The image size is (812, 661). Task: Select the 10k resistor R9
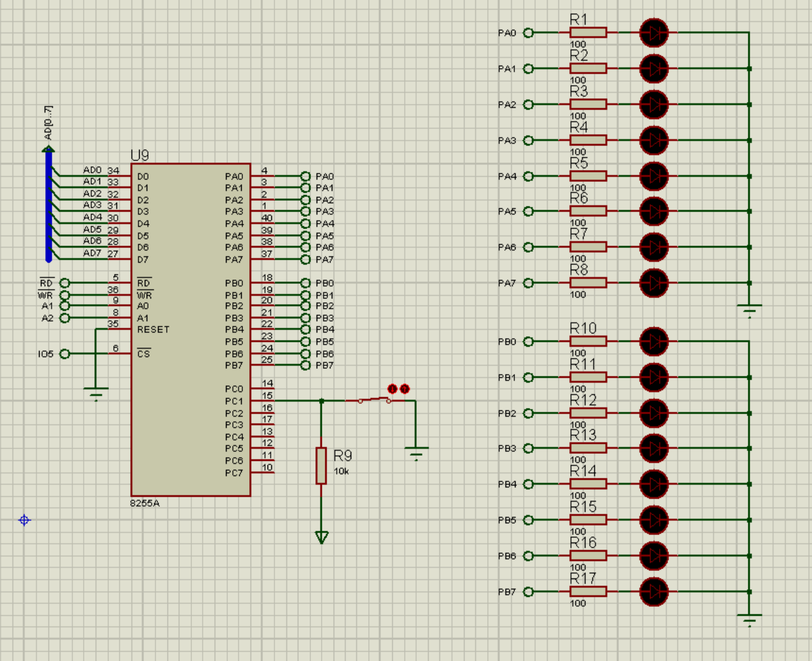[x=321, y=466]
